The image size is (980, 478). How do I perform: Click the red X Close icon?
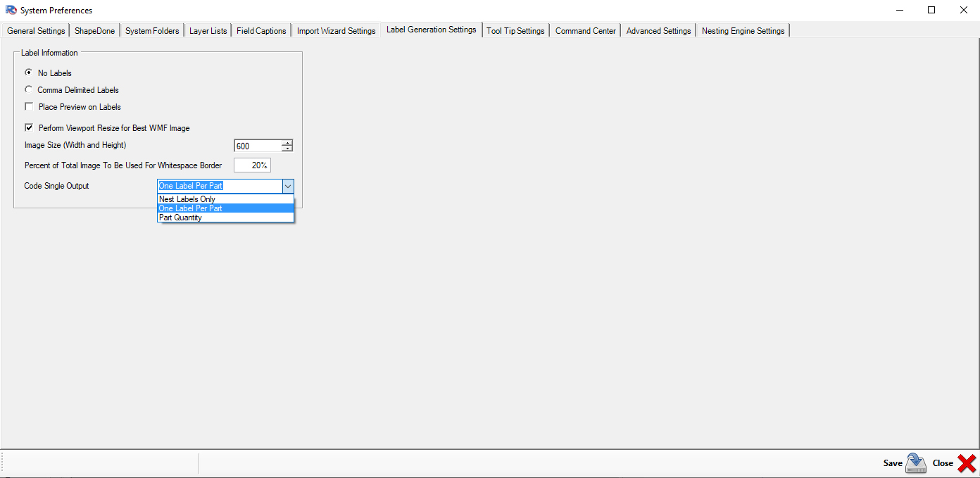[x=967, y=463]
